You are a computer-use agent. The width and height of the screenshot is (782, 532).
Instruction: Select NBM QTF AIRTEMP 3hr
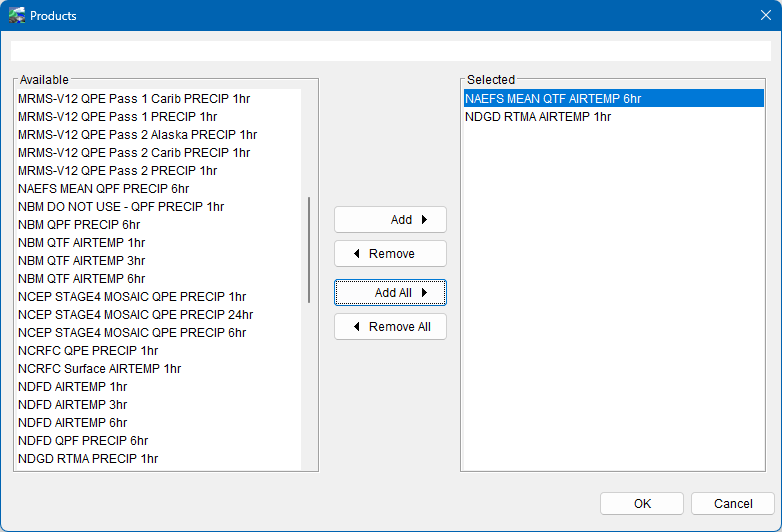coord(159,260)
